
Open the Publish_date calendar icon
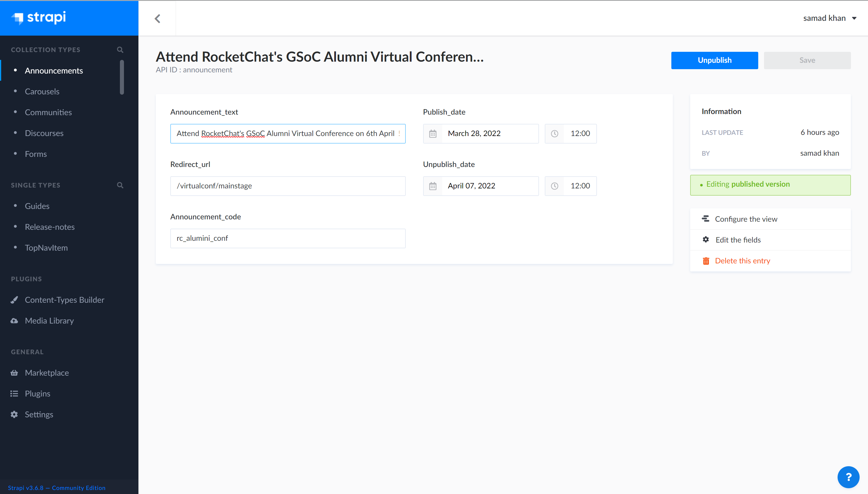coord(432,134)
